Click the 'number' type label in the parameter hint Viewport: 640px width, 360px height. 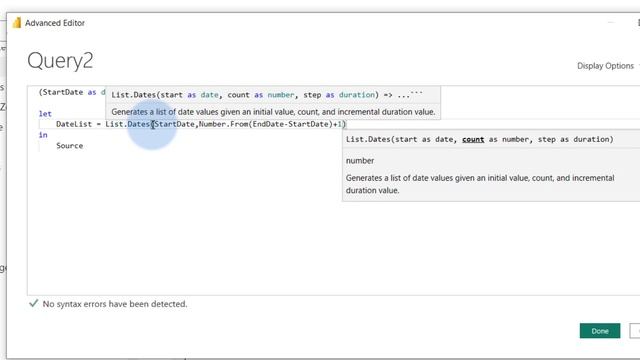tap(360, 161)
